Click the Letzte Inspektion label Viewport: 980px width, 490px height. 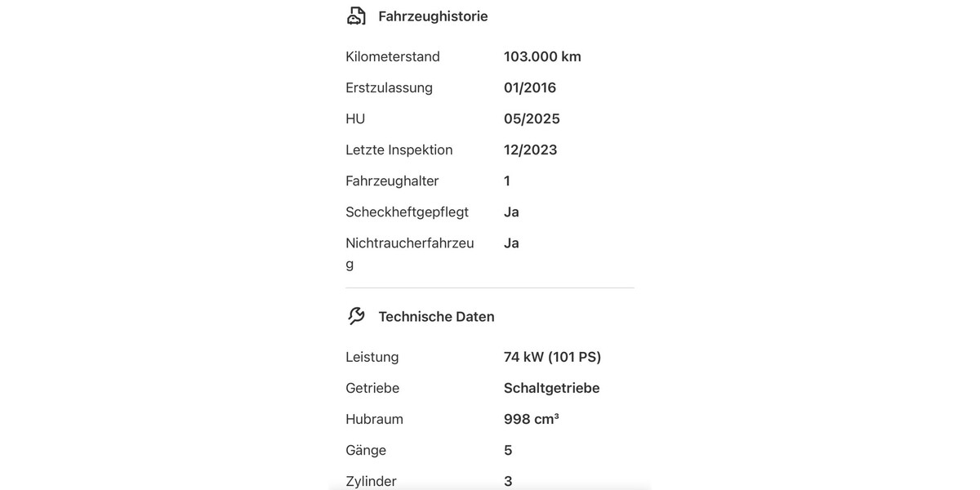(399, 149)
